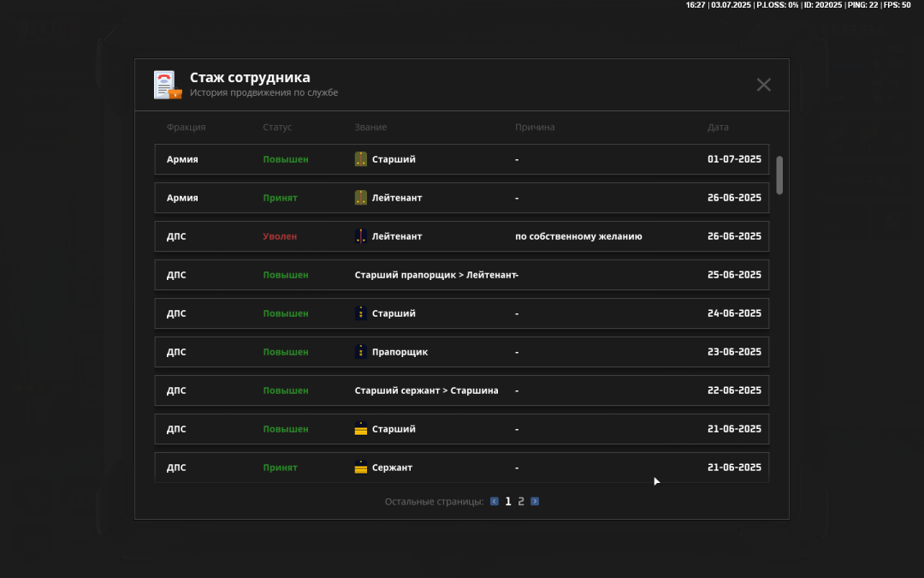The image size is (924, 578).
Task: Click the Фракция column header
Action: 186,127
